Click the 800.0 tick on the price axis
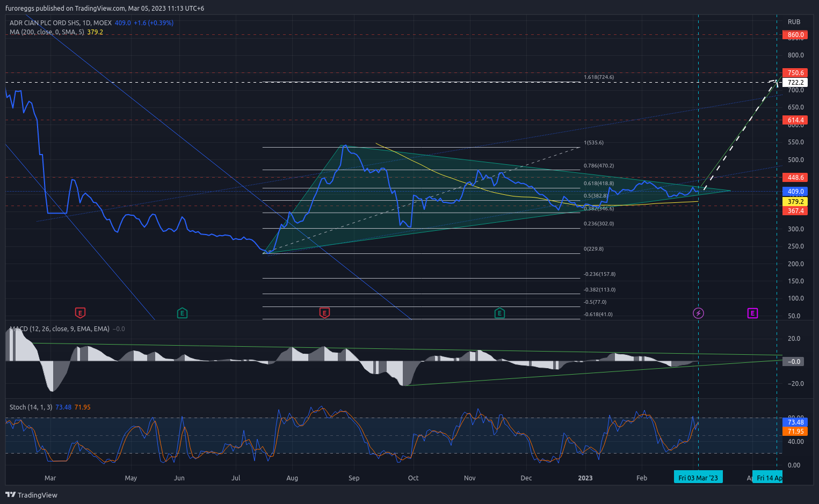 tap(796, 55)
